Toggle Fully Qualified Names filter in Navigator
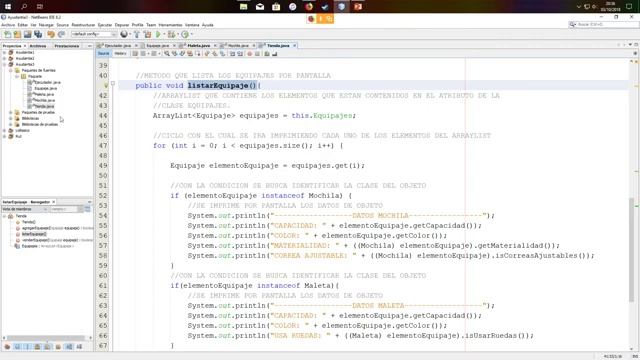Viewport: 640px width, 360px height. [x=58, y=347]
